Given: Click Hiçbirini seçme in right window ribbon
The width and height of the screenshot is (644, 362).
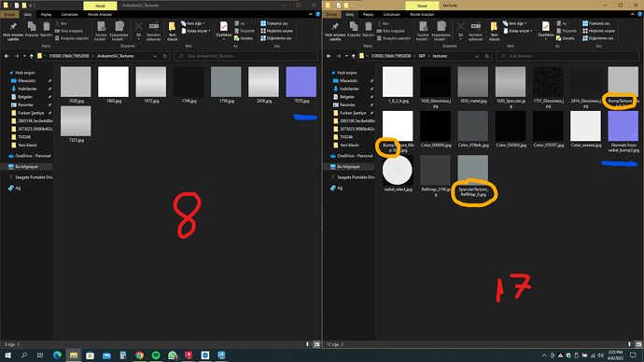Looking at the screenshot, I should [599, 31].
